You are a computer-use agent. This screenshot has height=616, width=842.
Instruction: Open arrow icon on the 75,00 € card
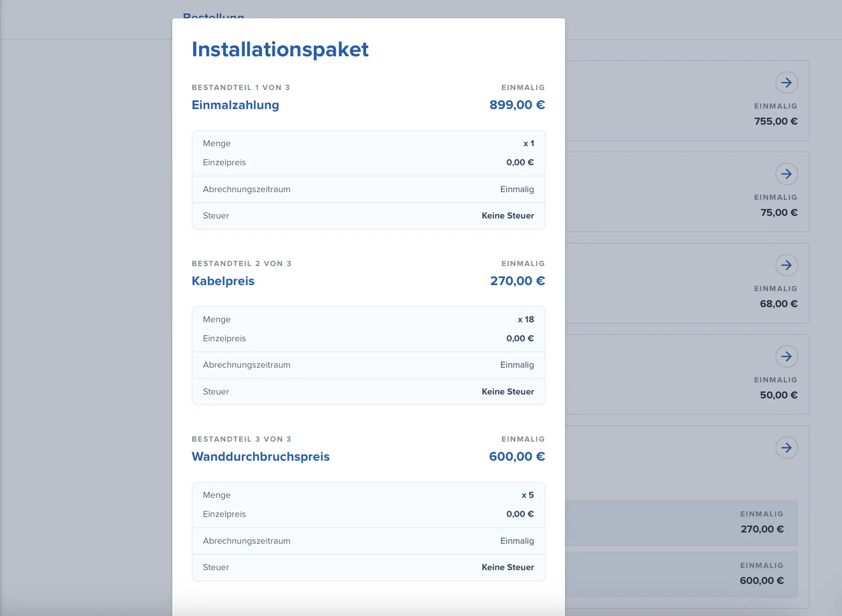tap(786, 174)
